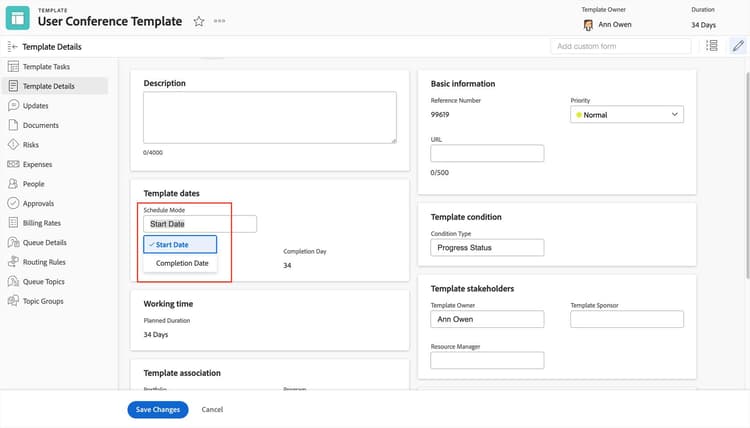Viewport: 750px width, 428px height.
Task: Open the more options ellipsis menu
Action: (x=220, y=21)
